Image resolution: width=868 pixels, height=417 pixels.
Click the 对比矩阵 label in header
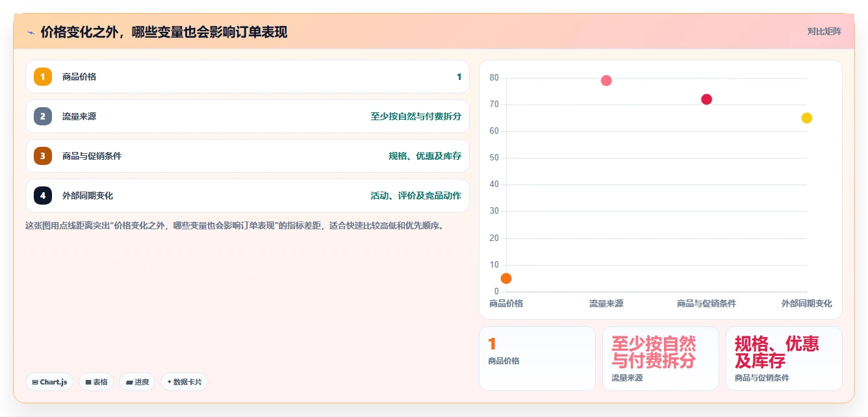pyautogui.click(x=824, y=31)
